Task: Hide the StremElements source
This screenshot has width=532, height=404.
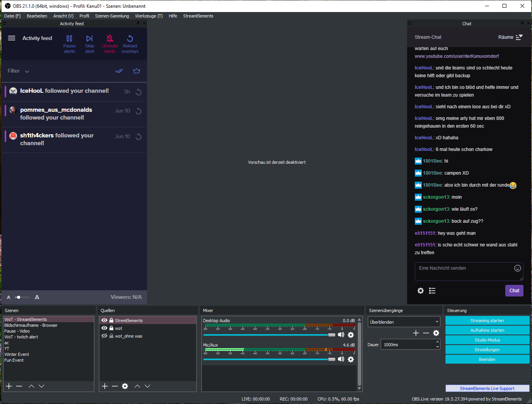Action: pos(104,321)
